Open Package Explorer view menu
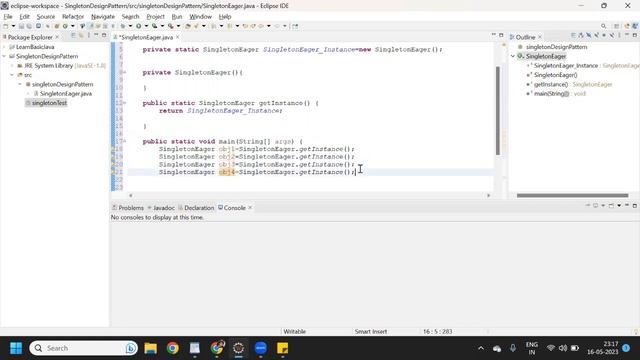This screenshot has height=360, width=640. (89, 36)
